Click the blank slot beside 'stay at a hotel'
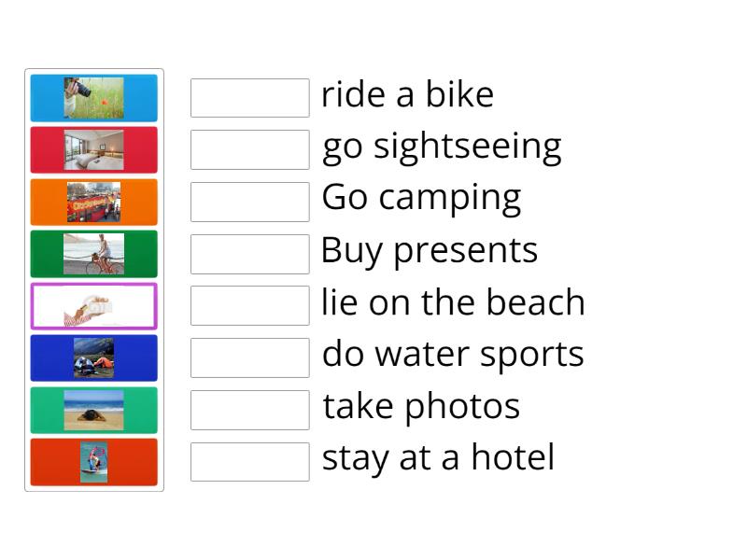Image resolution: width=747 pixels, height=560 pixels. click(249, 461)
